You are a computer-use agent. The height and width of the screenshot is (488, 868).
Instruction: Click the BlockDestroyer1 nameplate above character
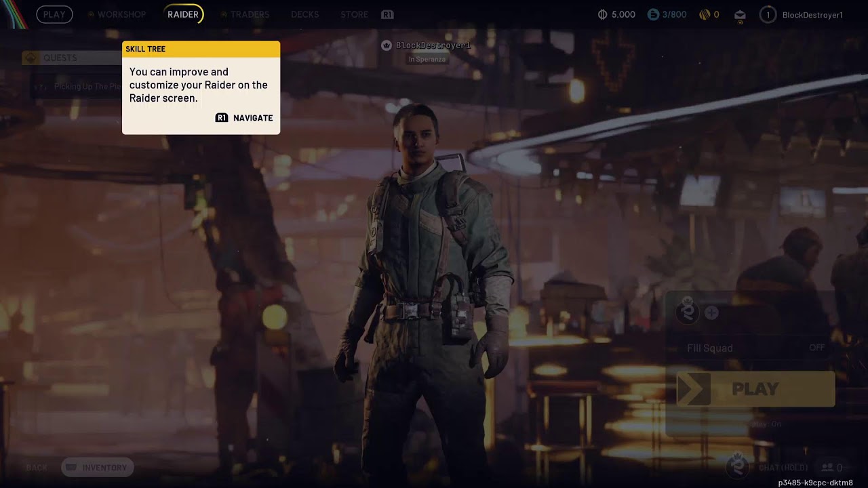click(x=433, y=45)
